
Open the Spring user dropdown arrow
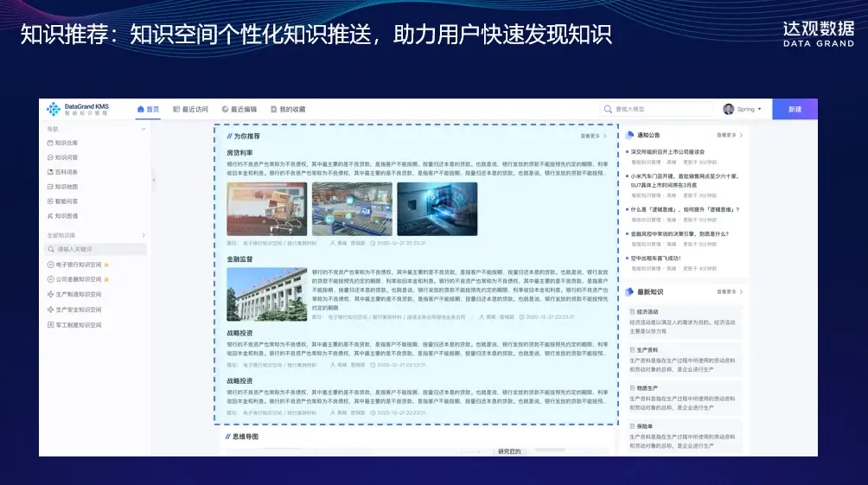pos(759,110)
